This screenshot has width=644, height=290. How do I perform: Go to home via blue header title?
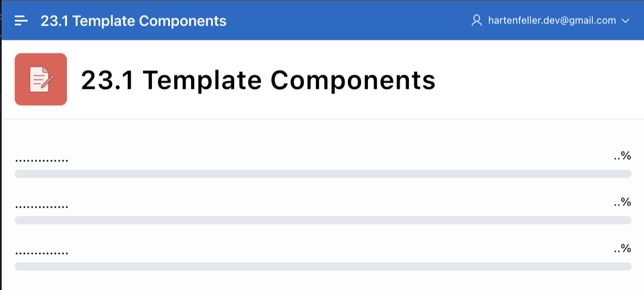133,21
